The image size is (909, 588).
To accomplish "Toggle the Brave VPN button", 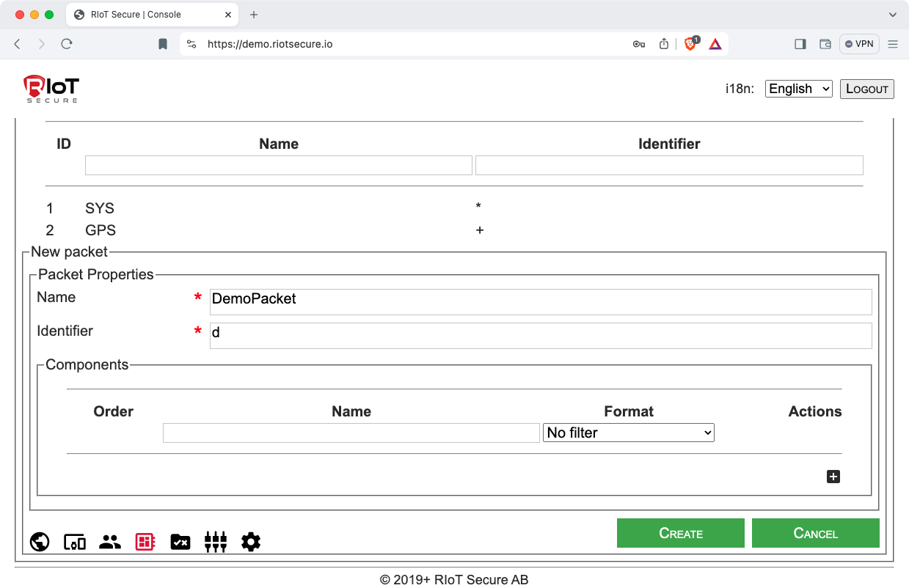I will click(859, 44).
